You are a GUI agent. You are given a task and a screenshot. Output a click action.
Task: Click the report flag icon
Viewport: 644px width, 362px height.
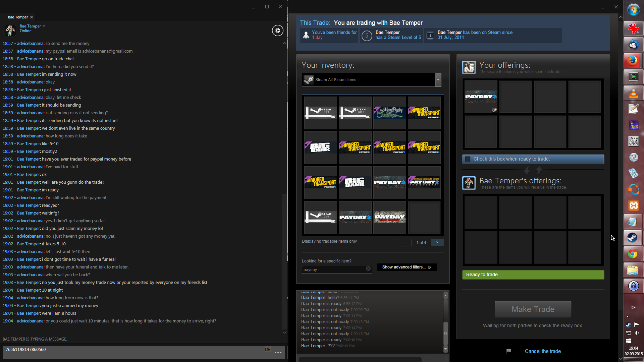(x=508, y=351)
